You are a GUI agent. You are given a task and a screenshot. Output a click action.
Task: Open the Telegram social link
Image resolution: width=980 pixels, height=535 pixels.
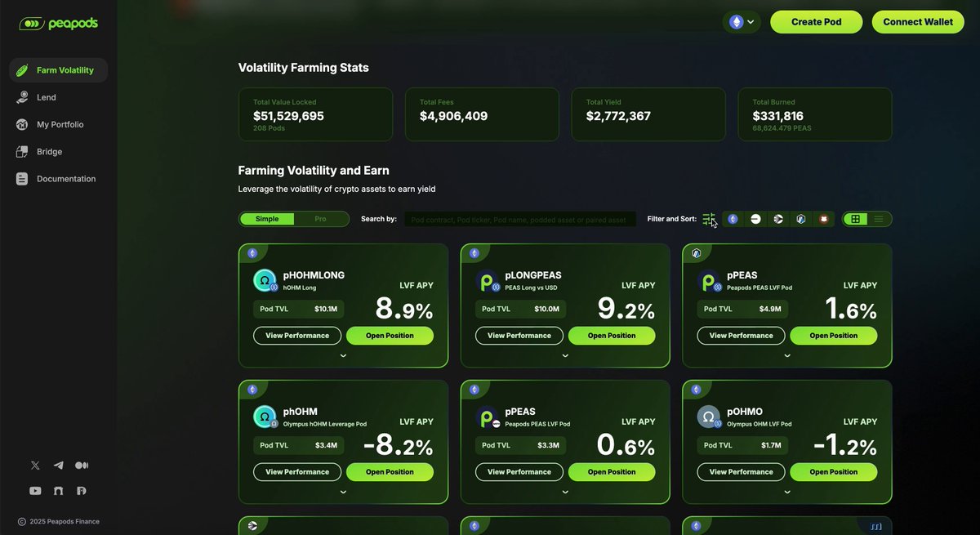[58, 465]
